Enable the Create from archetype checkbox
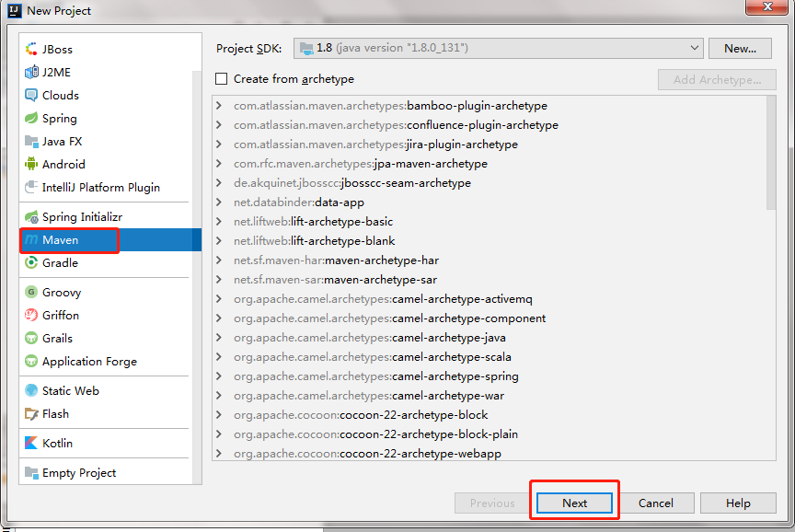795x532 pixels. [x=221, y=78]
